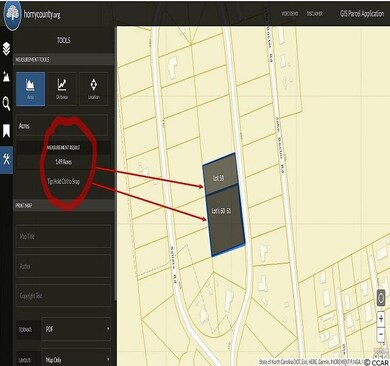The image size is (390, 366).
Task: Open the Acres unit dropdown
Action: [x=62, y=126]
